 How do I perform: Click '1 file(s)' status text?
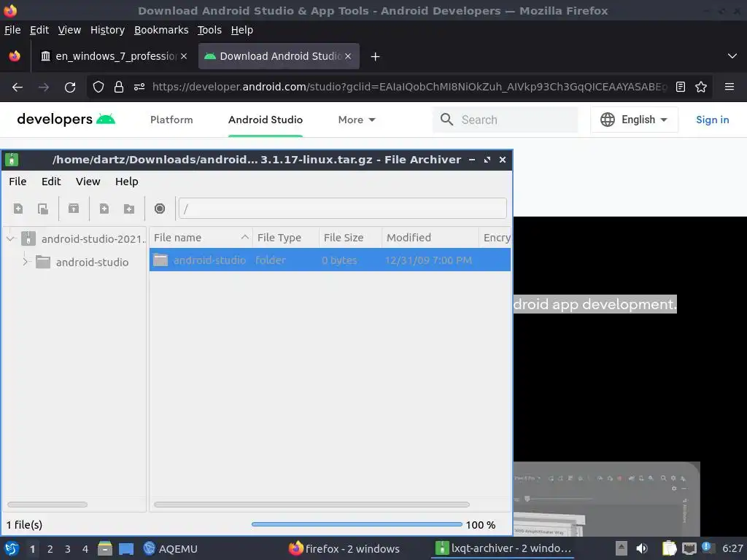coord(24,525)
